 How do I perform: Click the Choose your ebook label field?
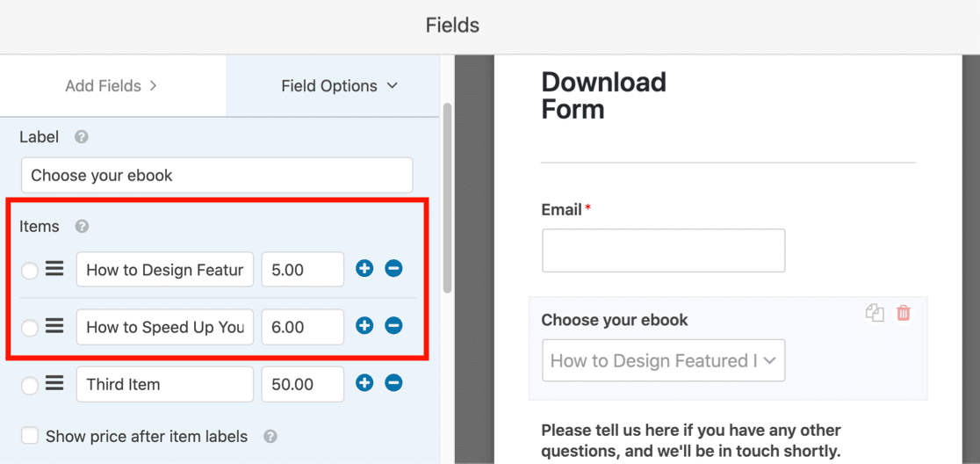pyautogui.click(x=216, y=176)
